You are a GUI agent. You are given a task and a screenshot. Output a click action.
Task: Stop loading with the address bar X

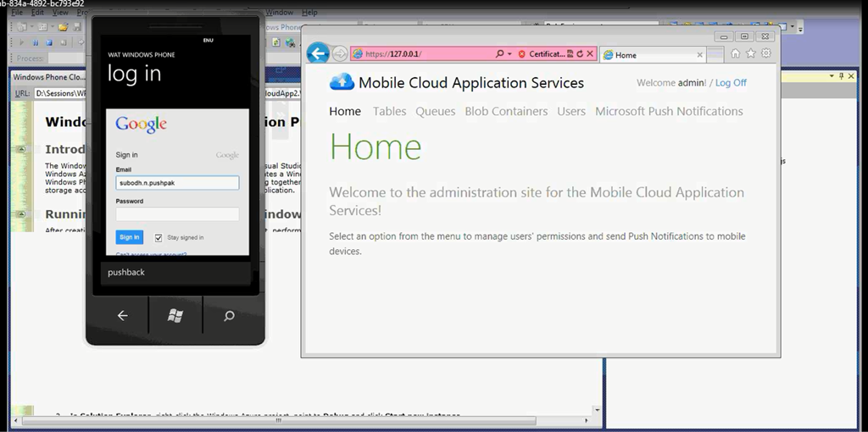[x=590, y=53]
